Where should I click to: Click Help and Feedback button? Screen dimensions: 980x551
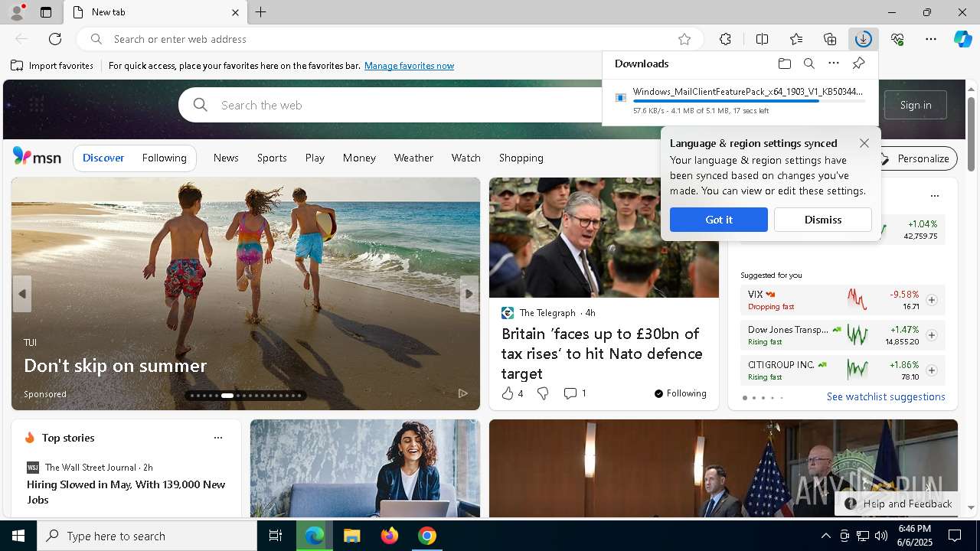coord(898,504)
